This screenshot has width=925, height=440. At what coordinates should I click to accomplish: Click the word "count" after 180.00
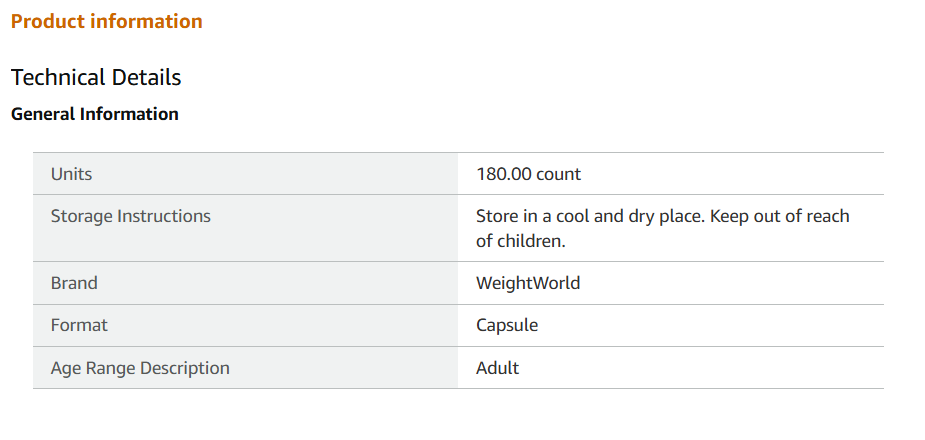559,174
